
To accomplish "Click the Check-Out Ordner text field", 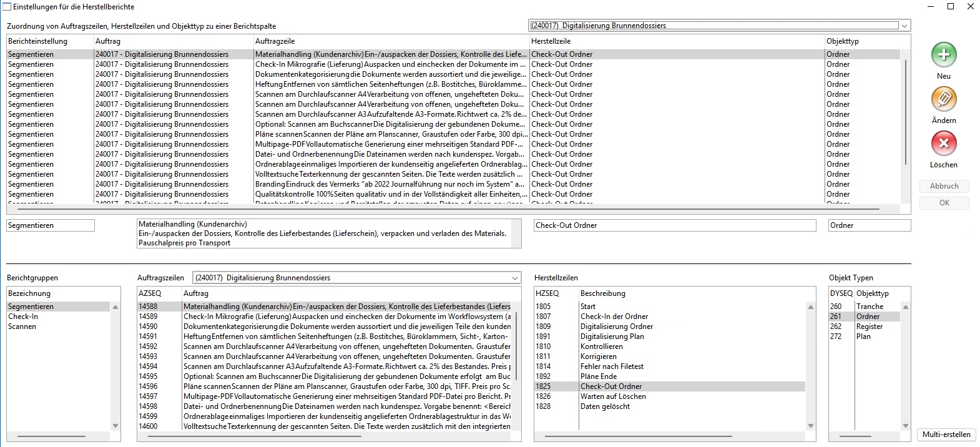I will pyautogui.click(x=674, y=225).
